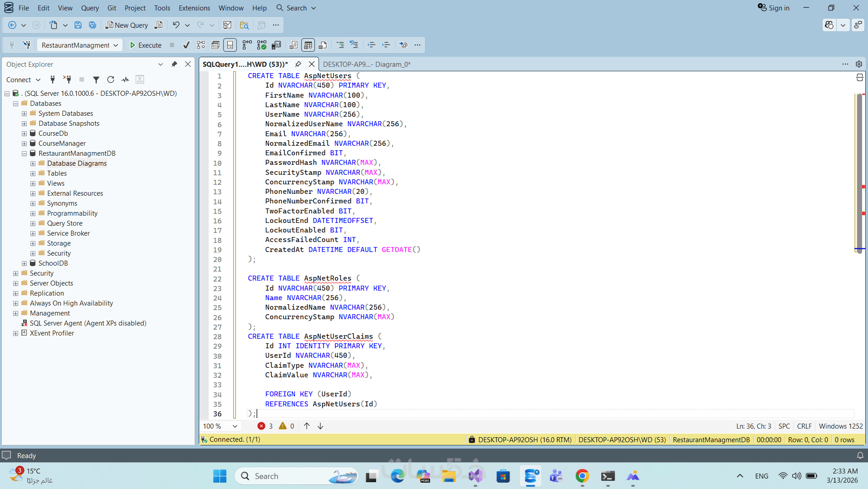This screenshot has height=489, width=868.
Task: Collapse the RestaurantManagmentDB database node
Action: coord(24,153)
